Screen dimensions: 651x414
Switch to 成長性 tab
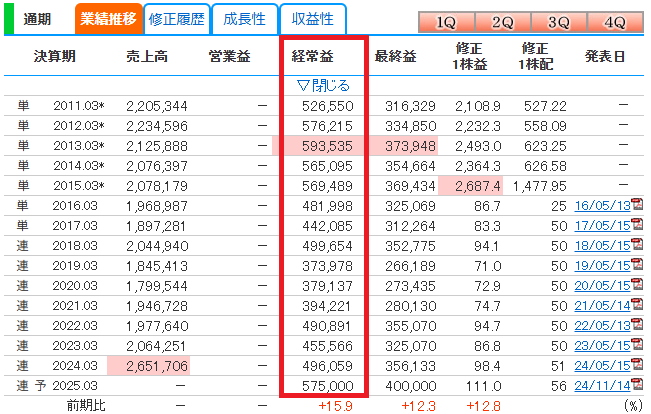coord(245,19)
